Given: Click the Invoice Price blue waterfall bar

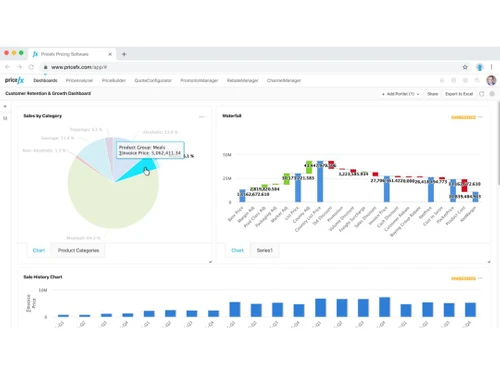Looking at the screenshot, I should [x=387, y=189].
